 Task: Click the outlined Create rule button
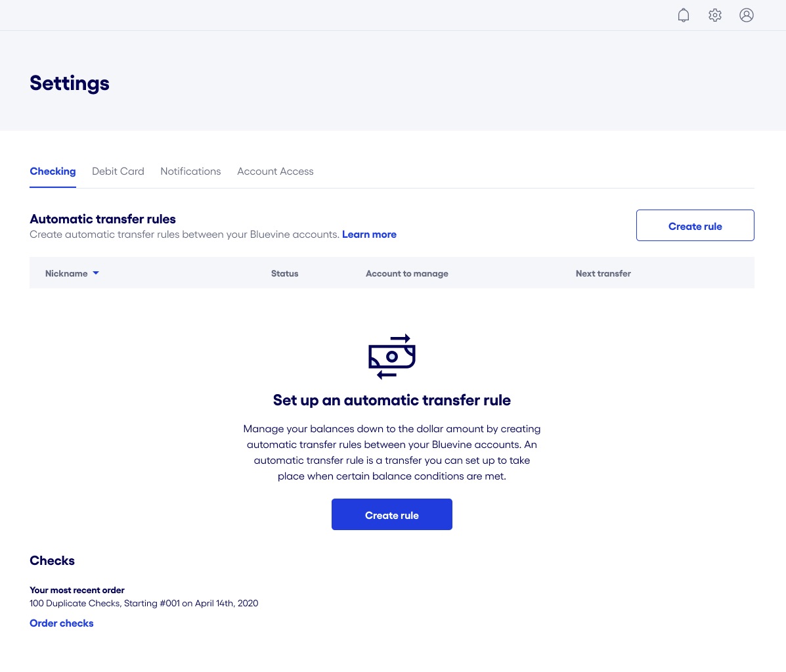click(x=695, y=225)
